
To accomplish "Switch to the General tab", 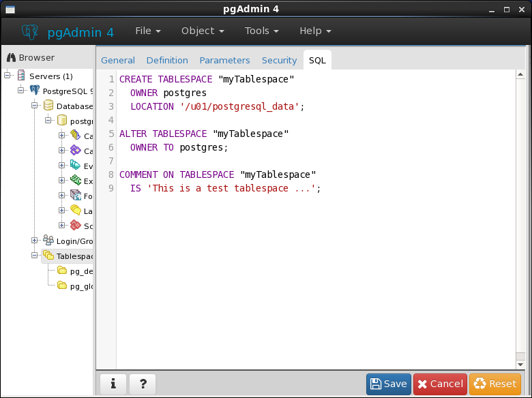I will [x=118, y=60].
